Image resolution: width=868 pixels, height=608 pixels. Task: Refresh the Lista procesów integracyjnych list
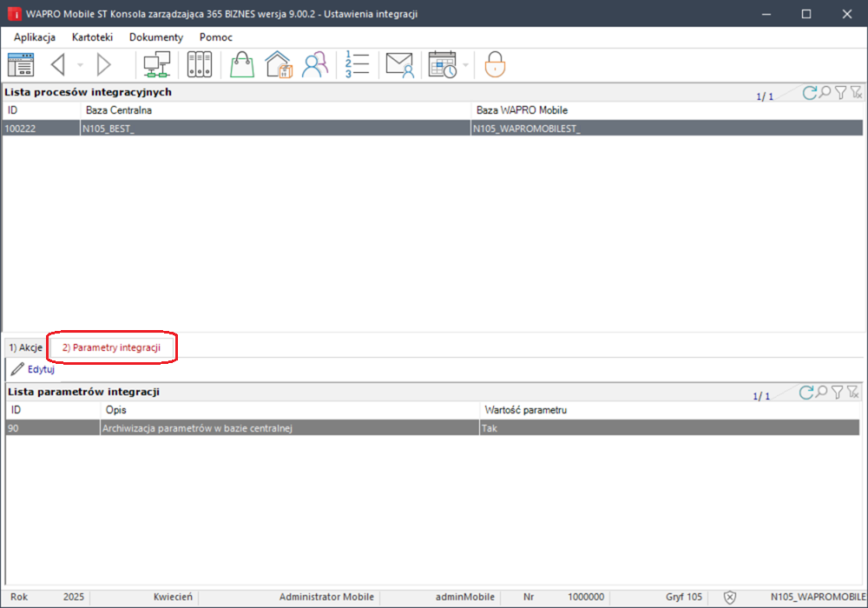pos(809,92)
